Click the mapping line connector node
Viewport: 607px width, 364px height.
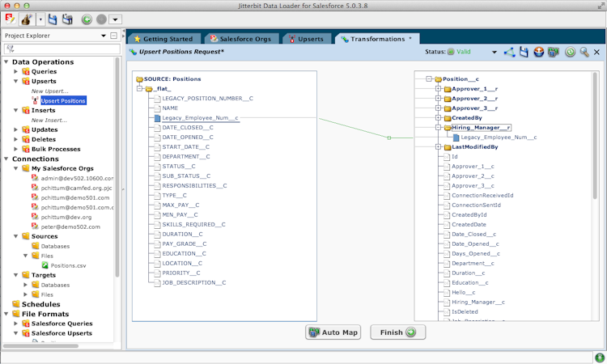click(x=389, y=138)
